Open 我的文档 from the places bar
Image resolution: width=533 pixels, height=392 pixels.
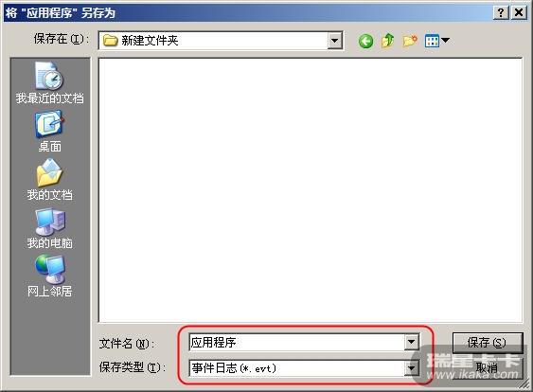[x=49, y=180]
